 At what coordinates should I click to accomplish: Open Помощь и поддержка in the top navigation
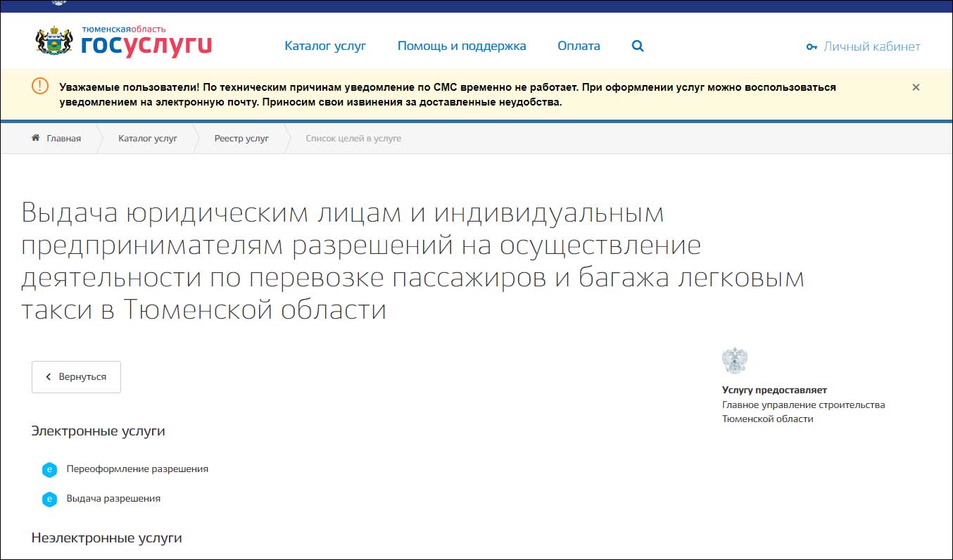point(462,46)
